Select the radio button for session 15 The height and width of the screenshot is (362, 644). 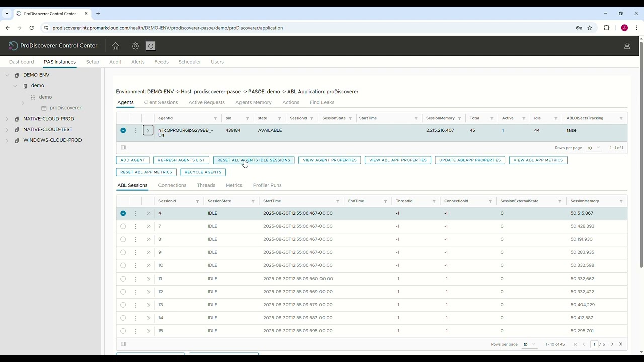click(123, 331)
